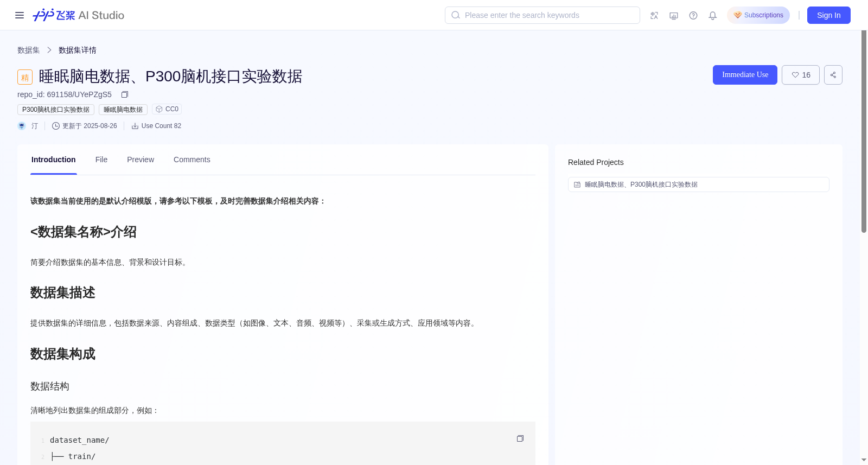Open the help question mark icon

point(693,15)
